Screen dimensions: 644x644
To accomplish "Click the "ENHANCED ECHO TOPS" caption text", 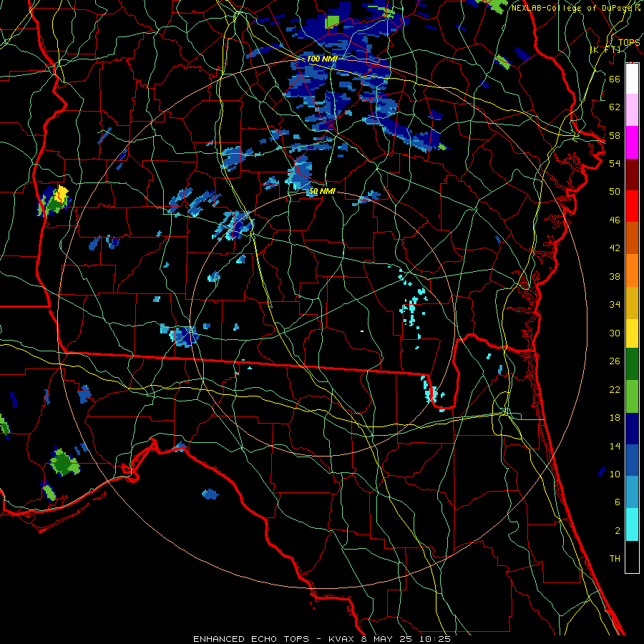I will 250,639.
